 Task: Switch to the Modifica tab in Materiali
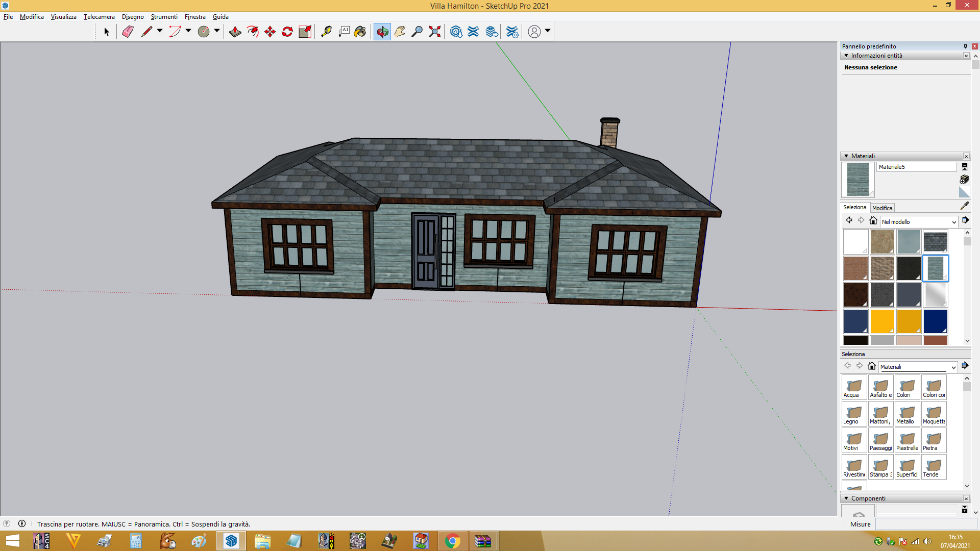(x=882, y=208)
